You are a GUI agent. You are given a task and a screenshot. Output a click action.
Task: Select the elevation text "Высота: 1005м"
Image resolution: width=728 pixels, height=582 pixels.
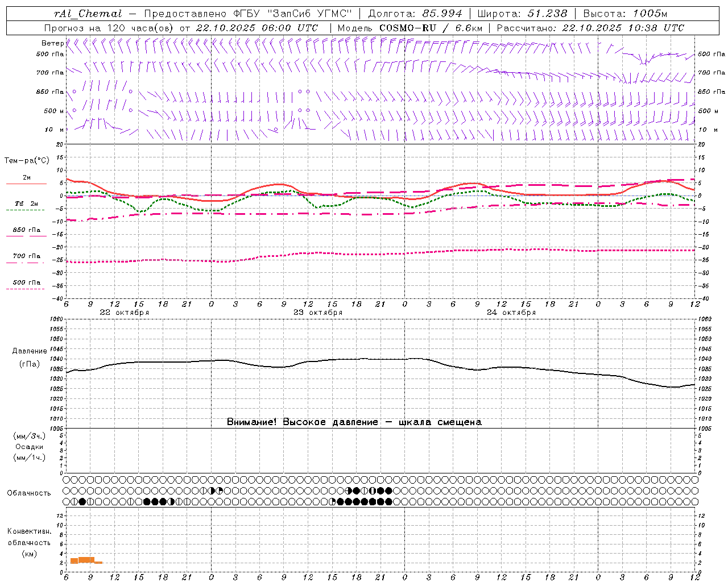tap(625, 14)
